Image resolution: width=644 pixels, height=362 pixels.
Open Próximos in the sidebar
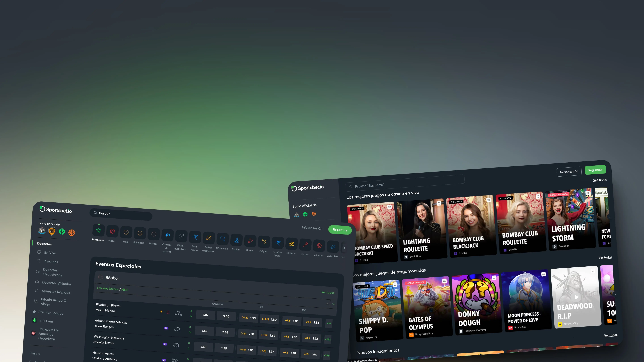pos(51,261)
